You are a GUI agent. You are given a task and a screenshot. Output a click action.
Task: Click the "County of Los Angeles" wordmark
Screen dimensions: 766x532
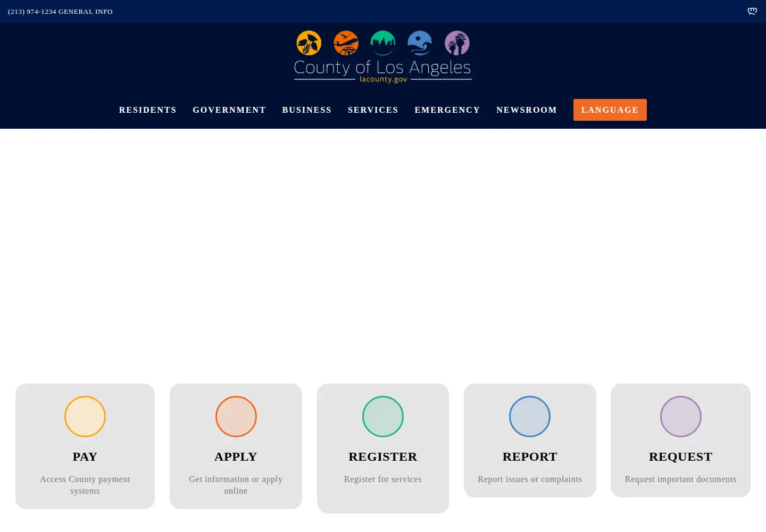coord(382,68)
